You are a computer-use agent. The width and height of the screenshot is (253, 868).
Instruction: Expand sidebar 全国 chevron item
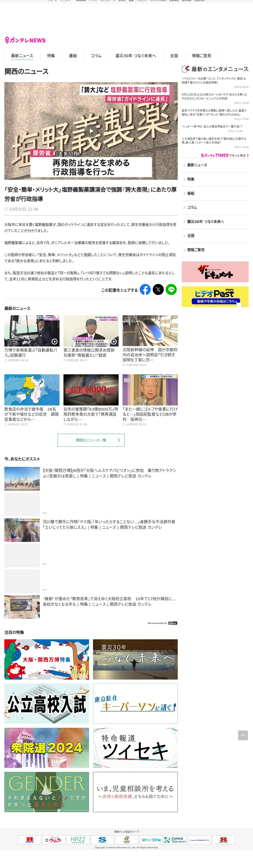pyautogui.click(x=215, y=236)
